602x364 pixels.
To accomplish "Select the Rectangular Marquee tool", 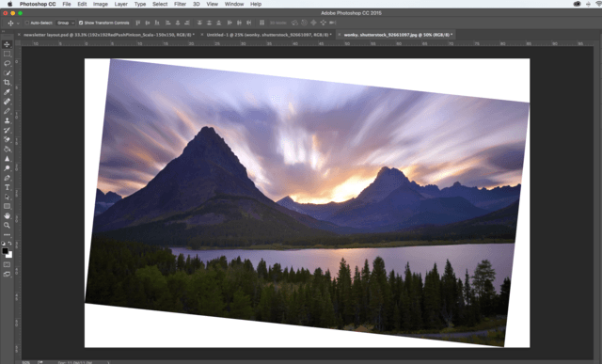I will pyautogui.click(x=7, y=54).
